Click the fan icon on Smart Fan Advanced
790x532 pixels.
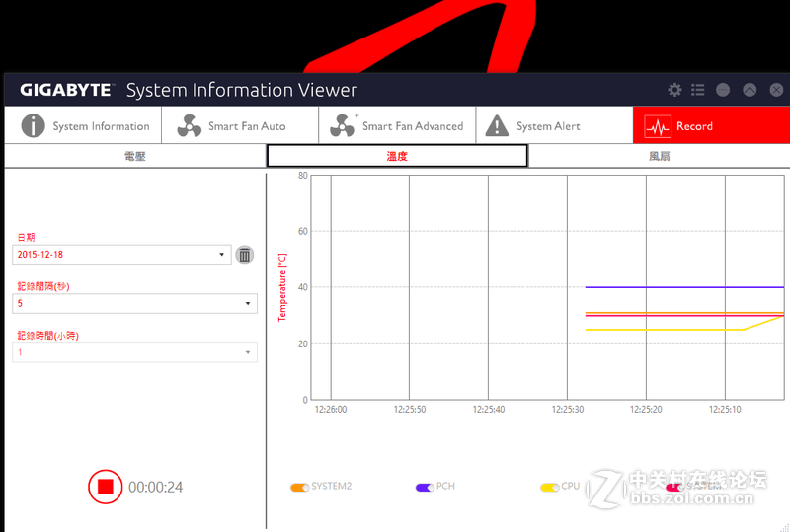(343, 126)
